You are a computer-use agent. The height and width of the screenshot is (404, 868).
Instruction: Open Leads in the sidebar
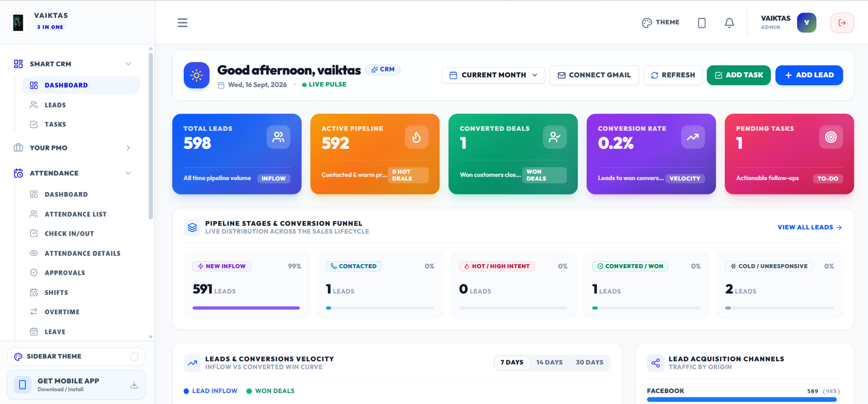[x=81, y=105]
